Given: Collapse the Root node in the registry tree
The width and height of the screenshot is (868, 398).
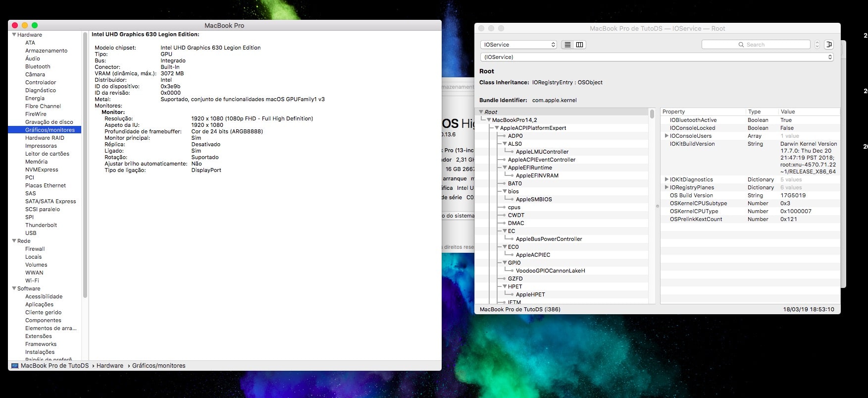Looking at the screenshot, I should [x=481, y=112].
